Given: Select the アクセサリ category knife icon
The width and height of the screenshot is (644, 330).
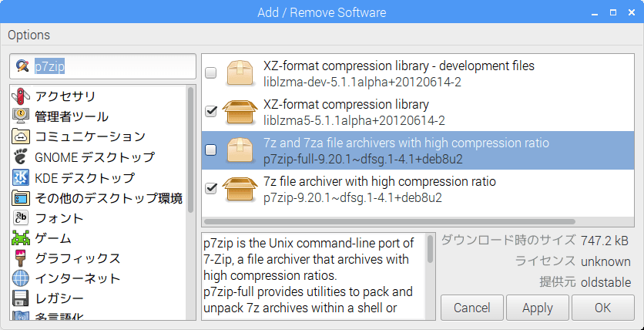Looking at the screenshot, I should tap(21, 96).
